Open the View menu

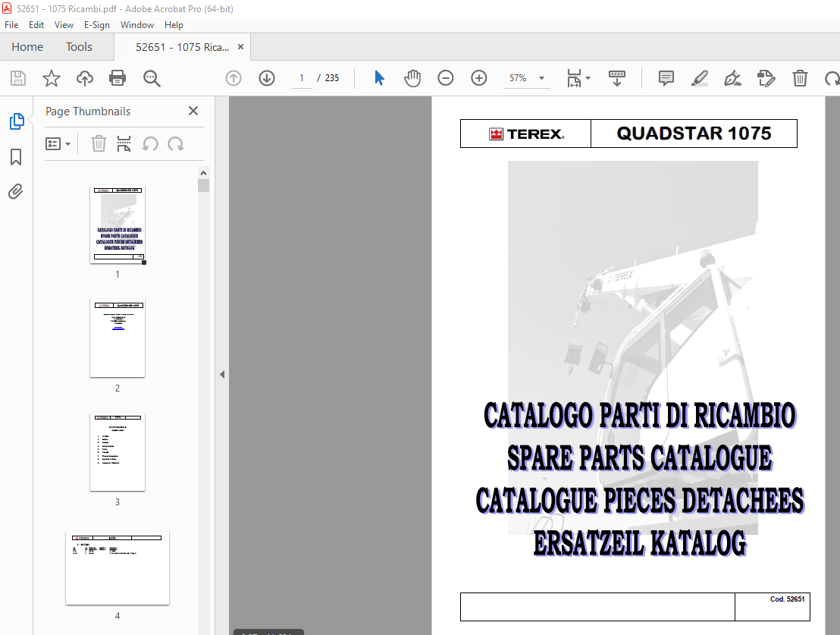pyautogui.click(x=64, y=25)
